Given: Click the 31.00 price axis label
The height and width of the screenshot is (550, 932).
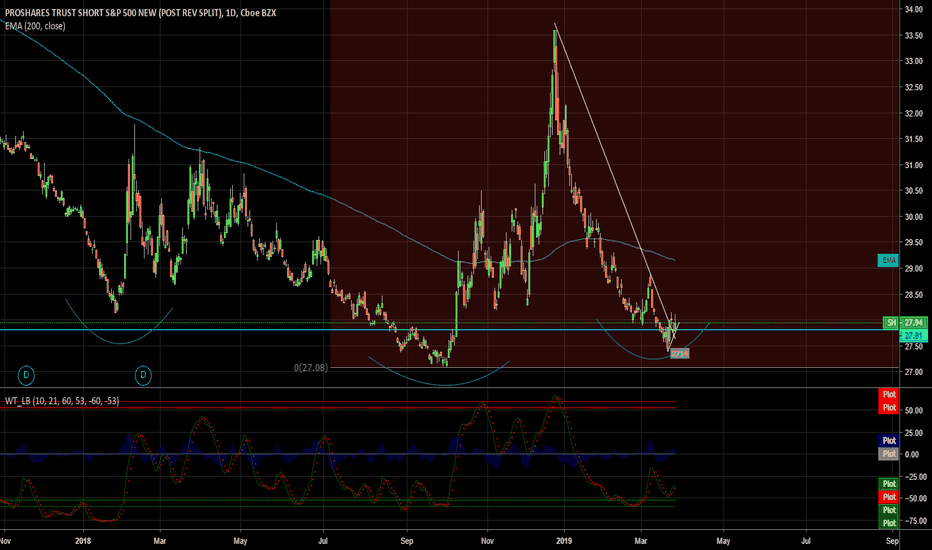Looking at the screenshot, I should pos(914,165).
